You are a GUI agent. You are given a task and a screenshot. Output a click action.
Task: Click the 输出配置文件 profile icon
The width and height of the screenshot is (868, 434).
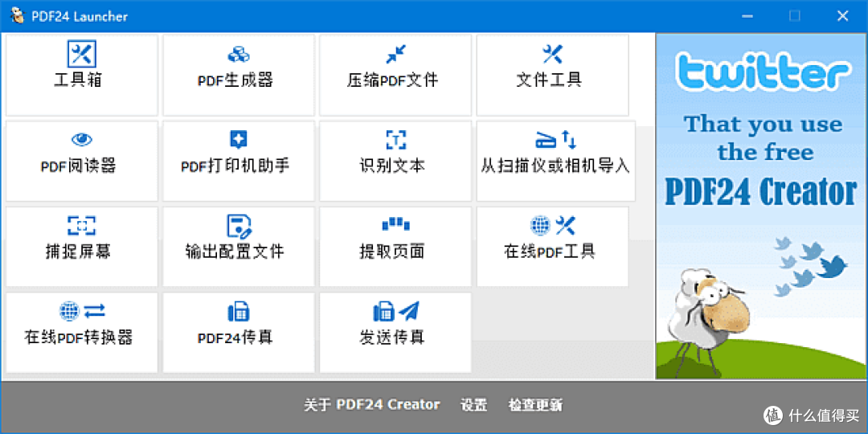coord(240,225)
